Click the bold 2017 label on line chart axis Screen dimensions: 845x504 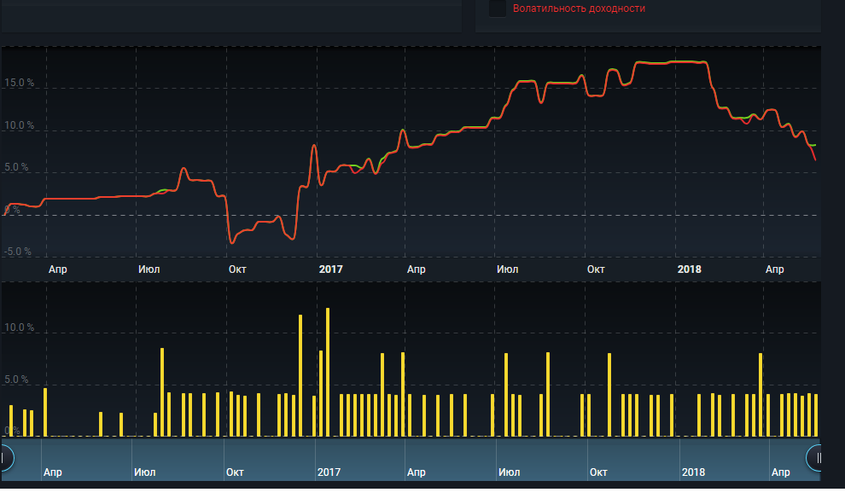coord(330,269)
